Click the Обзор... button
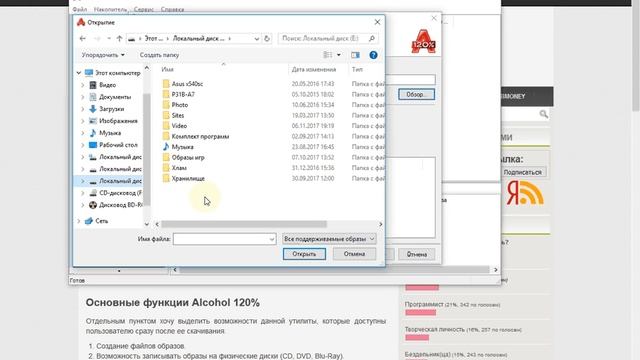The image size is (640, 360). point(416,94)
